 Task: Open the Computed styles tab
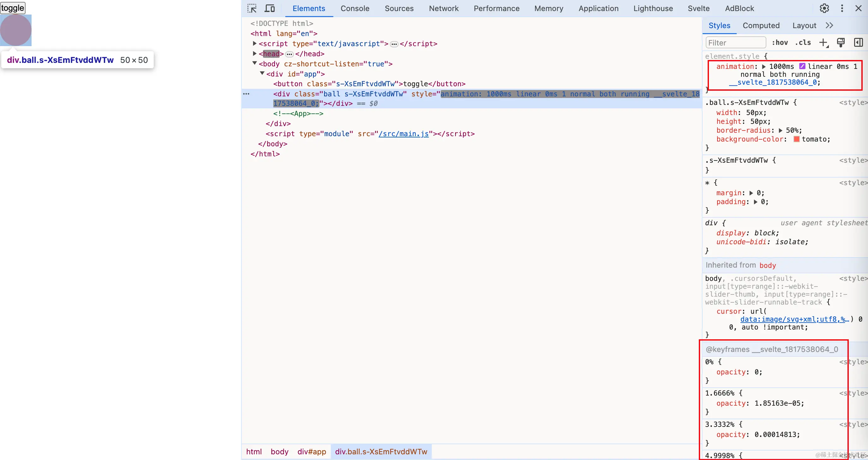761,26
